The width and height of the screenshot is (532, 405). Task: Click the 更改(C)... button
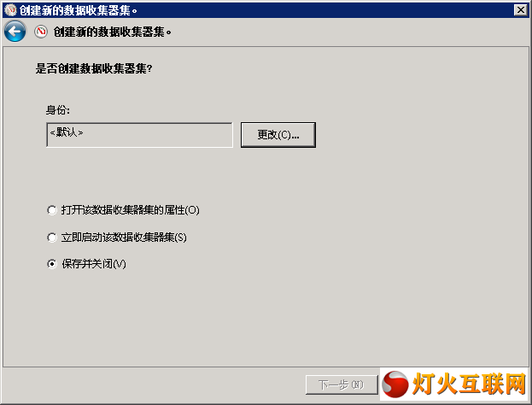(278, 135)
